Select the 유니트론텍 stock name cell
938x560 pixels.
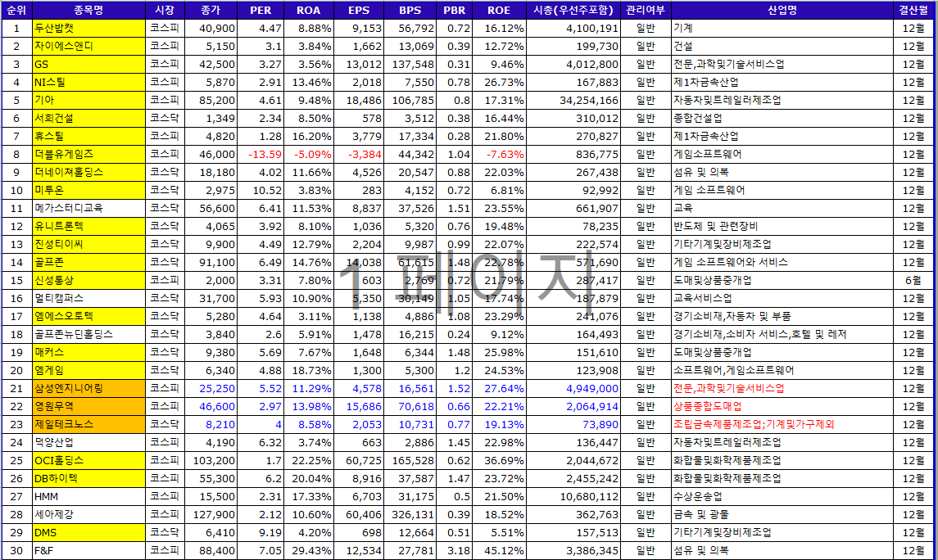pyautogui.click(x=88, y=226)
